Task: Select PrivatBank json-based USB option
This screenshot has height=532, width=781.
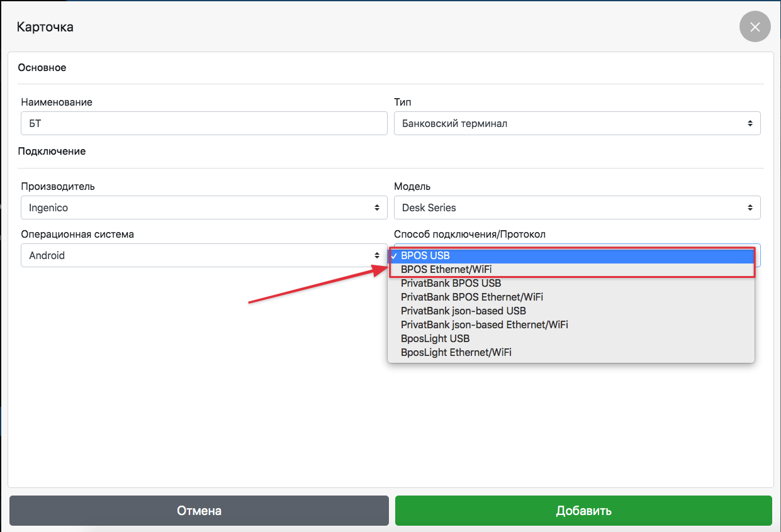Action: pos(463,311)
